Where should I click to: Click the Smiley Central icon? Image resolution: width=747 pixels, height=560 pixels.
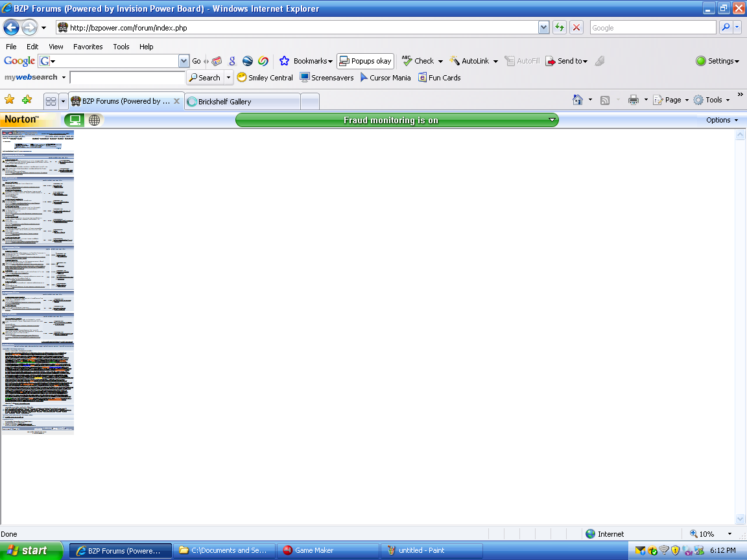[x=242, y=77]
